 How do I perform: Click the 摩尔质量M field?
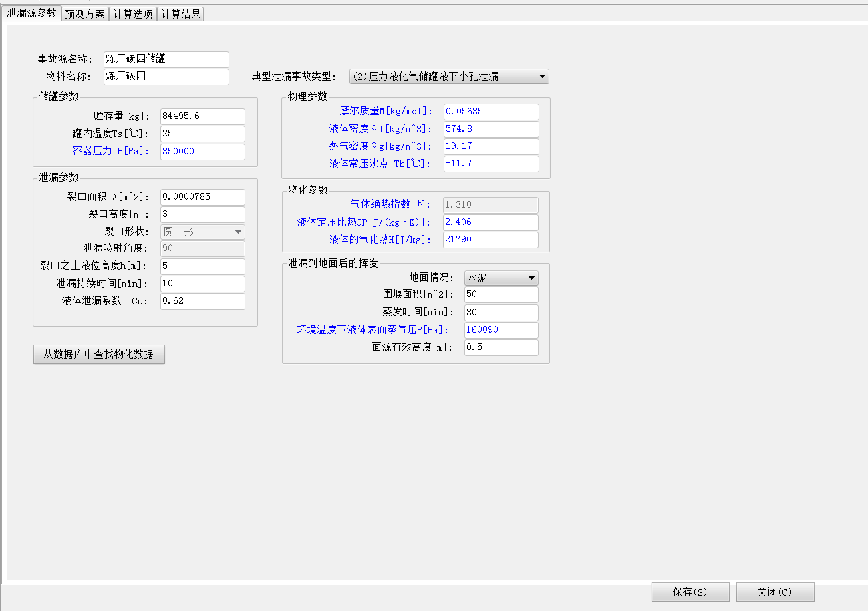490,111
